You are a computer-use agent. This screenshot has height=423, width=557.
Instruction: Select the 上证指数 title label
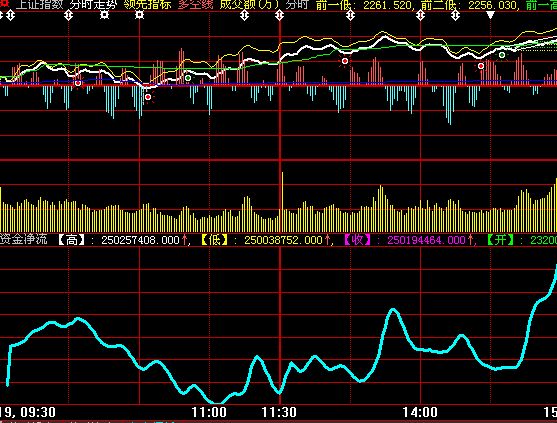pyautogui.click(x=39, y=5)
